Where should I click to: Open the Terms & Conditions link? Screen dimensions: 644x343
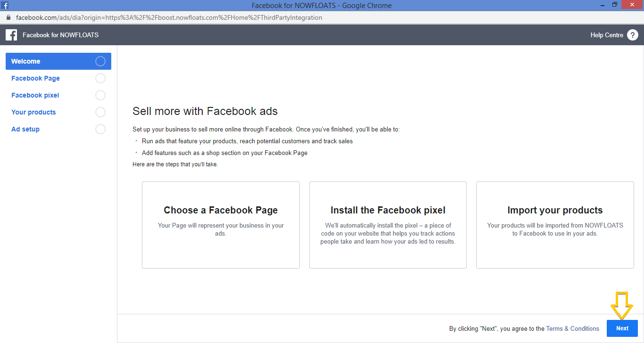coord(573,328)
